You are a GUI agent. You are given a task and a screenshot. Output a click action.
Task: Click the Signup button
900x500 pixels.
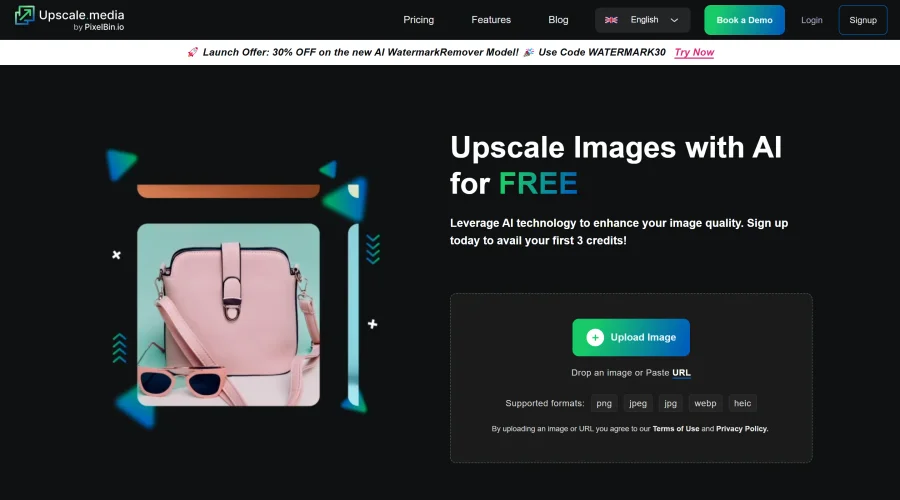click(863, 20)
